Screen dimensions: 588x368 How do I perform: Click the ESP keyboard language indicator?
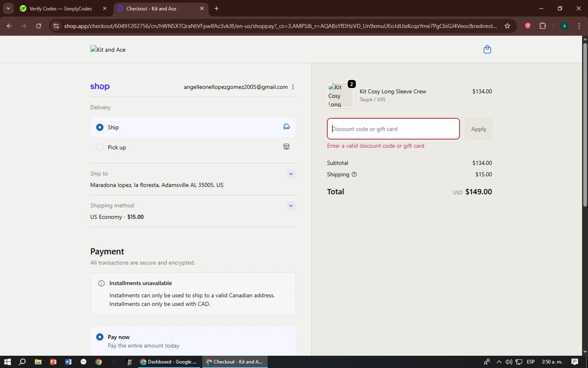pyautogui.click(x=531, y=362)
